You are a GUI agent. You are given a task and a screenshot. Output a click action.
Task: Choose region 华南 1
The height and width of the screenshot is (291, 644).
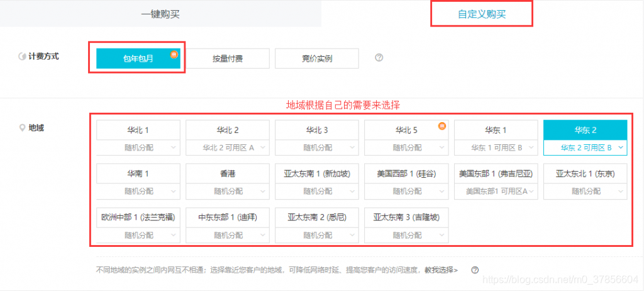[138, 174]
